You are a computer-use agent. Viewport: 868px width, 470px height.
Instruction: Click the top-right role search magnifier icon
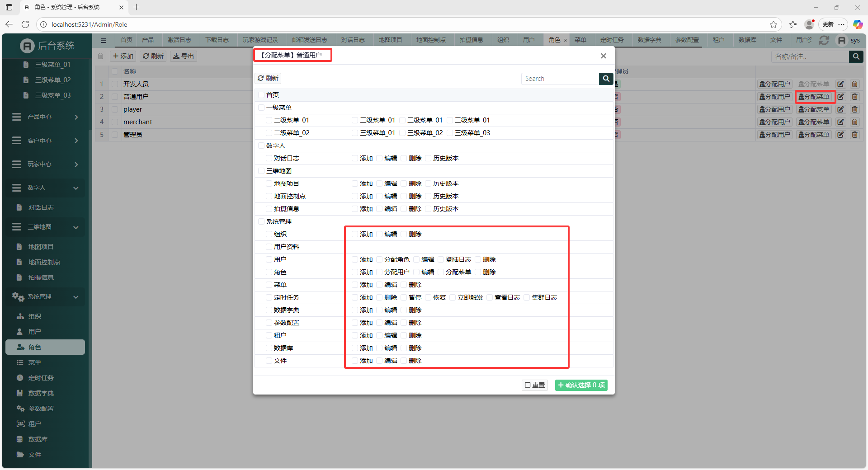click(x=856, y=56)
